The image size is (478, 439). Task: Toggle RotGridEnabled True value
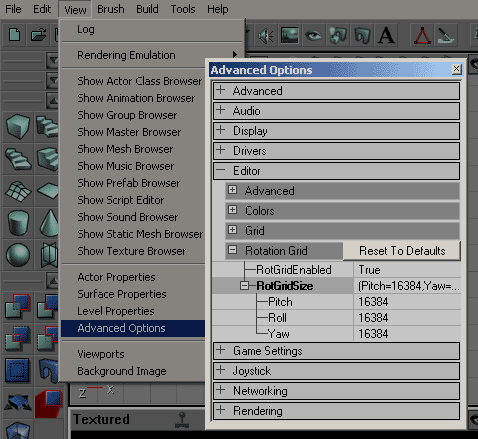[407, 270]
